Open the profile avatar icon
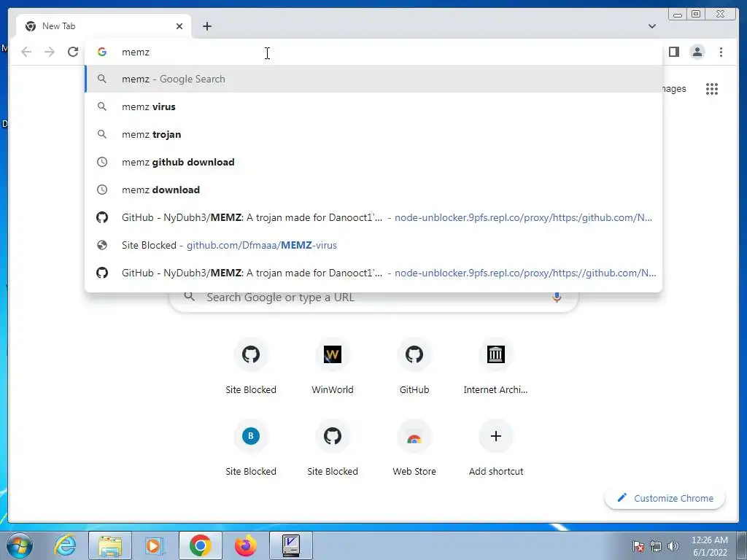This screenshot has width=747, height=560. click(697, 52)
